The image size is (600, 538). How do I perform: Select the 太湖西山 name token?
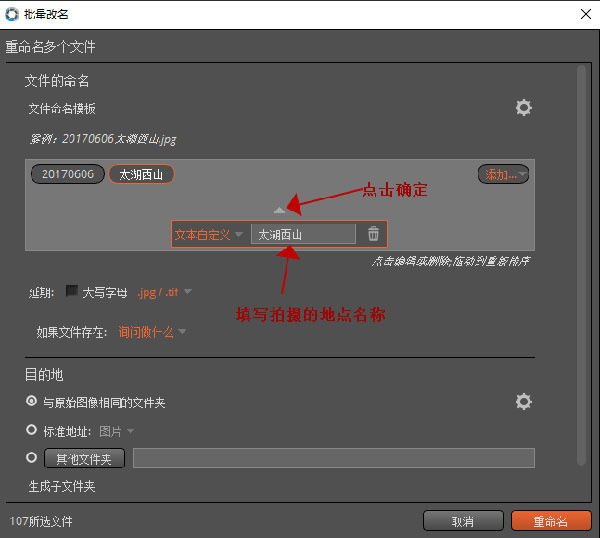point(141,174)
